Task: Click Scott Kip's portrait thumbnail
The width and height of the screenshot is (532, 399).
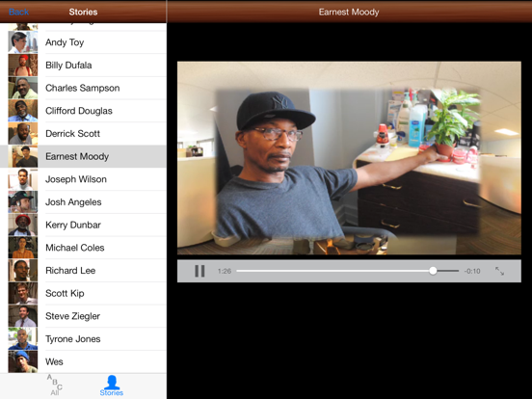Action: point(23,293)
